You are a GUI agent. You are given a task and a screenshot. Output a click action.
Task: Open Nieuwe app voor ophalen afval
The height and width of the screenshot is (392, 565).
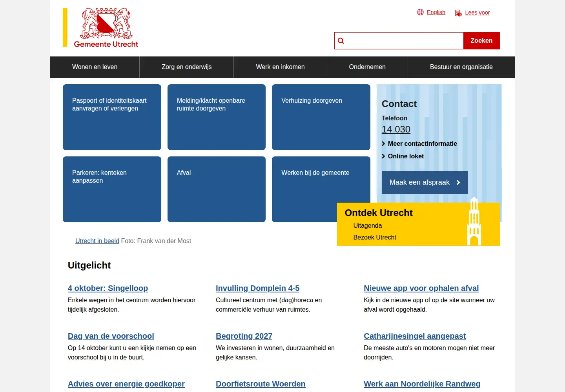[421, 289]
